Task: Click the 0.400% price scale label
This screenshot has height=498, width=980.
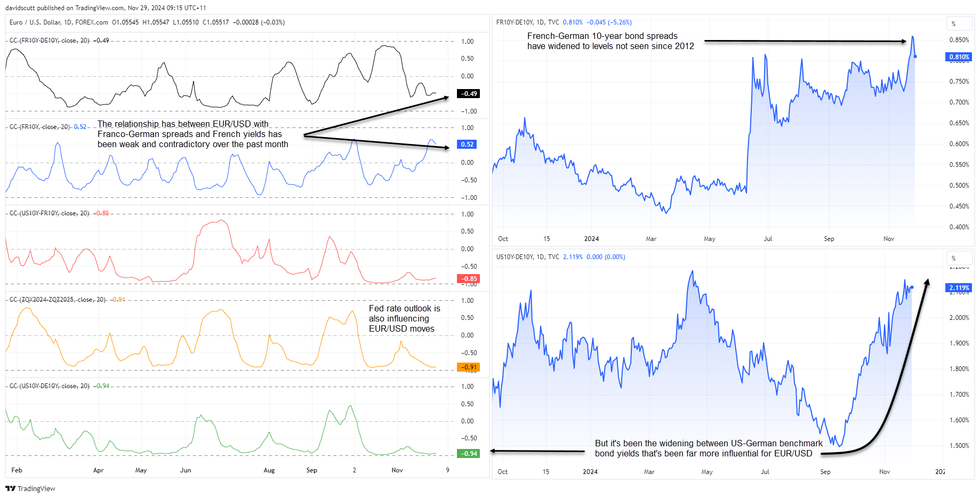Action: pyautogui.click(x=959, y=227)
